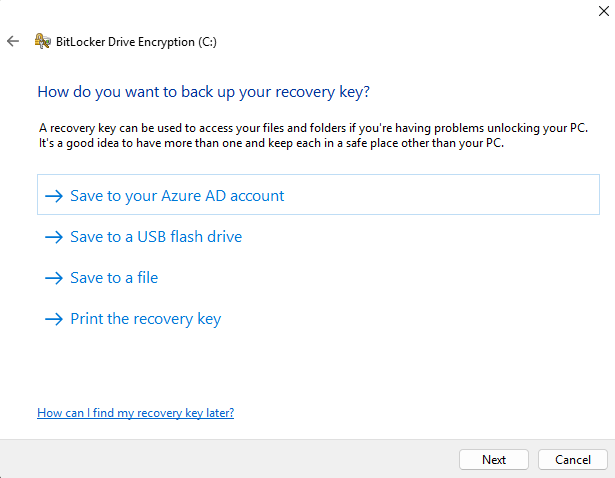Click the arrow icon beside Azure AD option

coord(54,196)
